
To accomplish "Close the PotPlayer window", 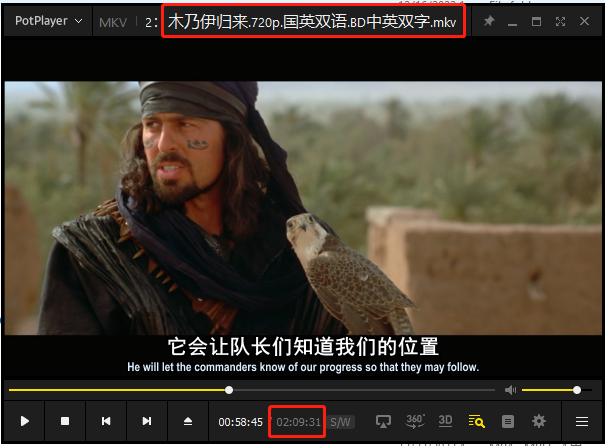I will pyautogui.click(x=584, y=21).
